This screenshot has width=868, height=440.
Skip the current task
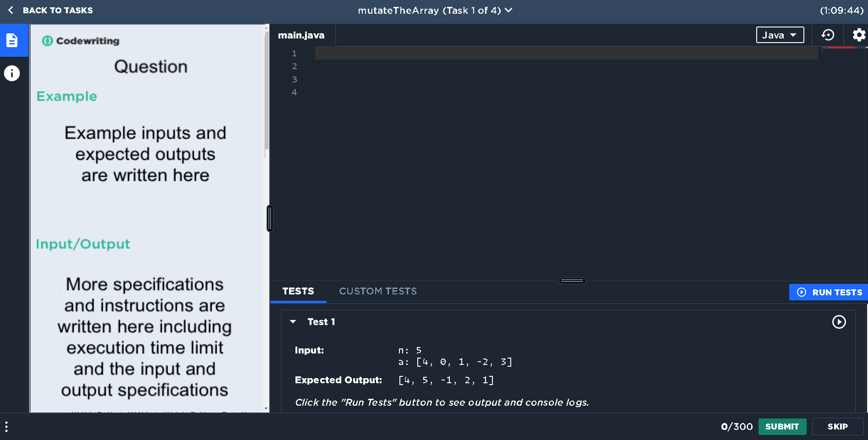click(837, 426)
